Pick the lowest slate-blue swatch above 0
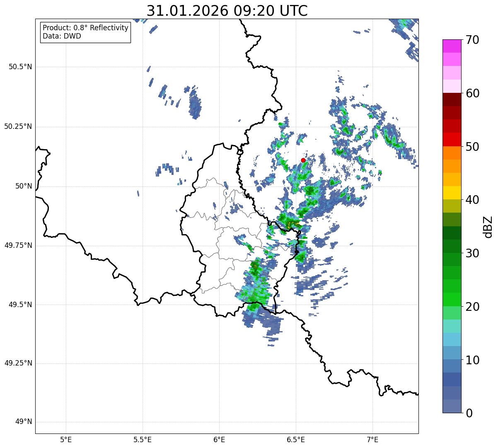Image resolution: width=498 pixels, height=448 pixels. point(452,406)
